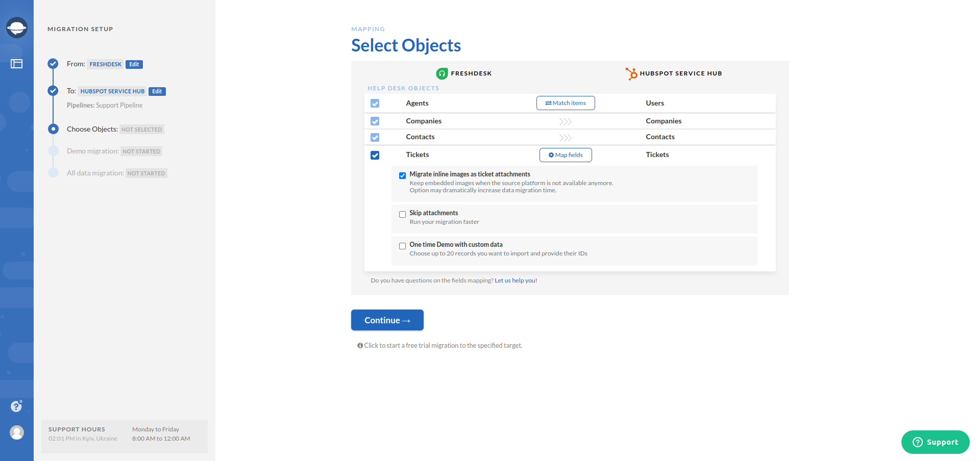
Task: Click the Contacts mapping arrows icon
Action: point(565,138)
